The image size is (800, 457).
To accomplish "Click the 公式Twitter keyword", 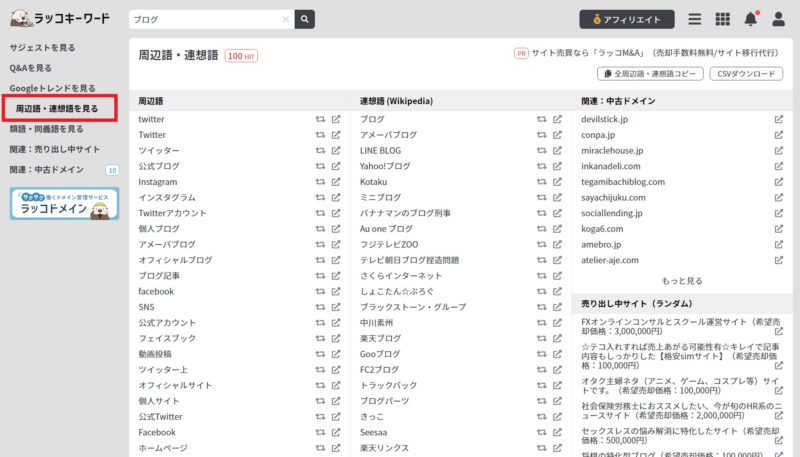I will click(x=160, y=417).
